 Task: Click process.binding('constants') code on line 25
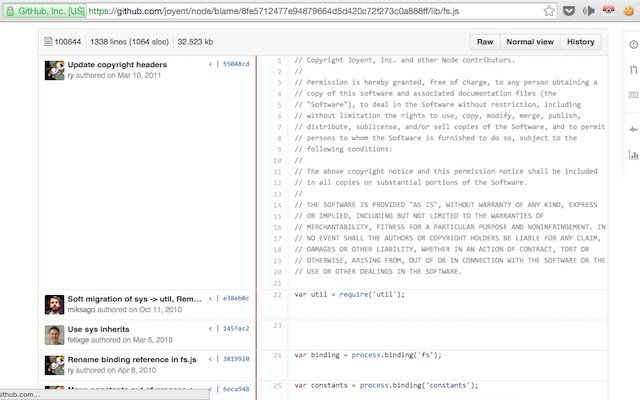pos(419,385)
